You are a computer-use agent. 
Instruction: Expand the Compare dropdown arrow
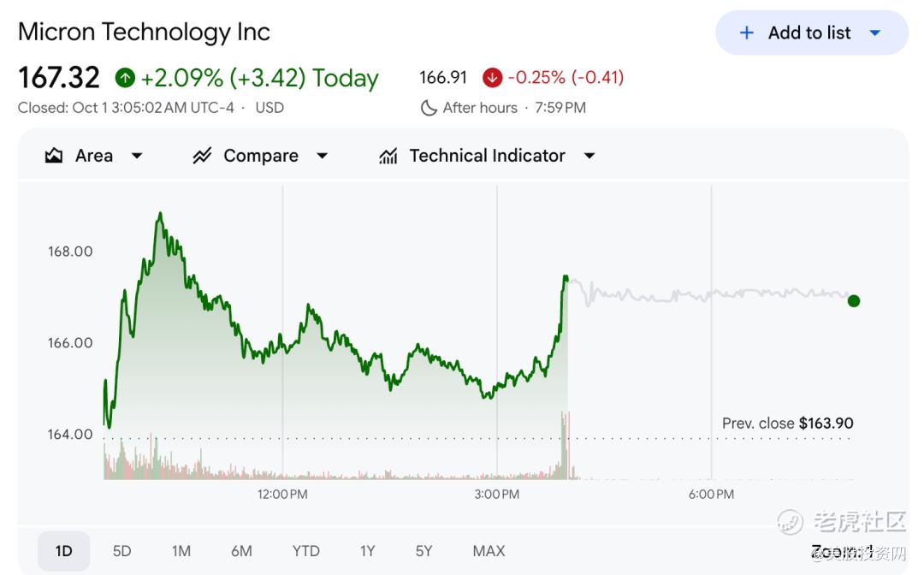click(x=323, y=156)
